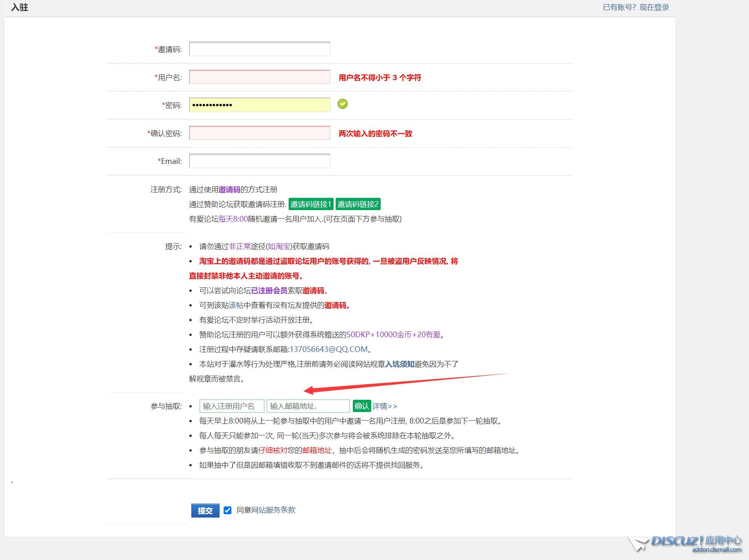The image size is (749, 560).
Task: Toggle the 同意网站服务条款 checkbox
Action: (228, 510)
